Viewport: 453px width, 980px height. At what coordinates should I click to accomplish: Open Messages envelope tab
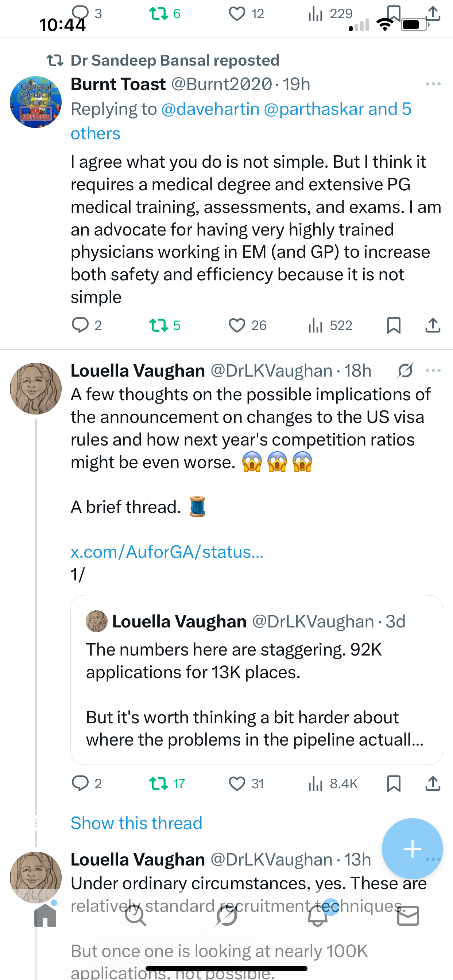[408, 916]
